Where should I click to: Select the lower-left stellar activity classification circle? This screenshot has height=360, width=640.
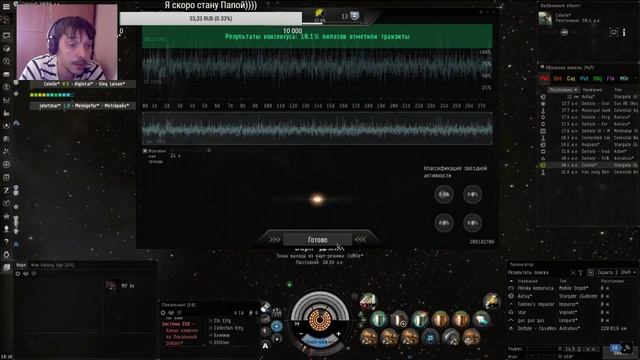coord(444,223)
